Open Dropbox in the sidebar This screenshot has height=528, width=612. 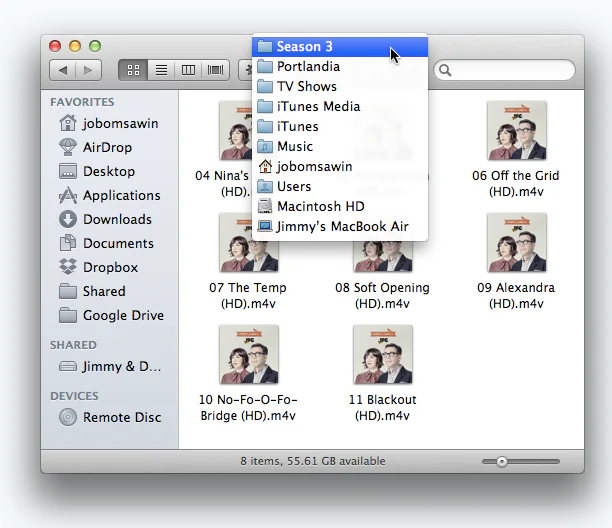tap(109, 267)
